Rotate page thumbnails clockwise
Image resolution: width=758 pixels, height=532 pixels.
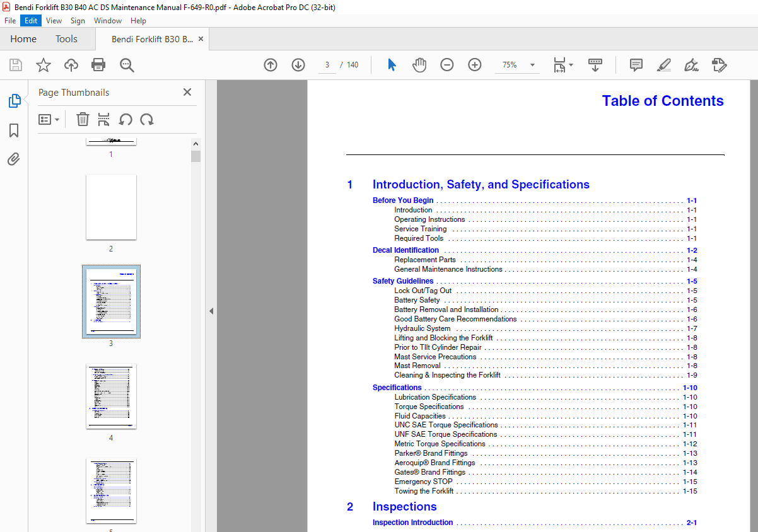click(x=147, y=119)
